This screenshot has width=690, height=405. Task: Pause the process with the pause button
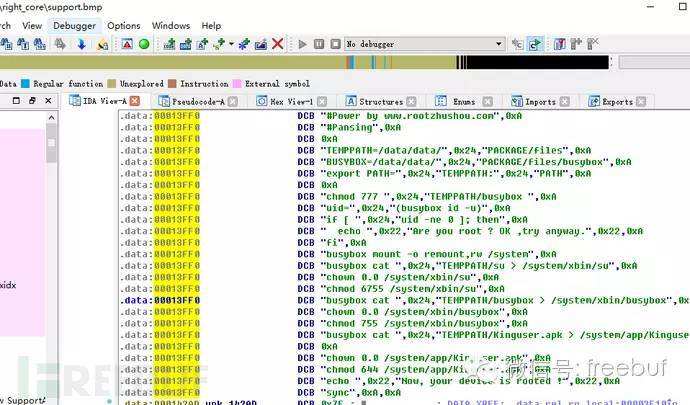319,44
